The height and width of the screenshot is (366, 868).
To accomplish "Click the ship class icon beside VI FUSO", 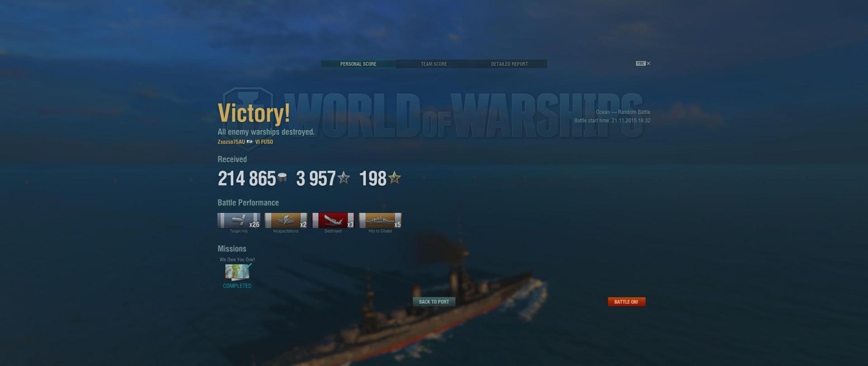I will point(250,142).
